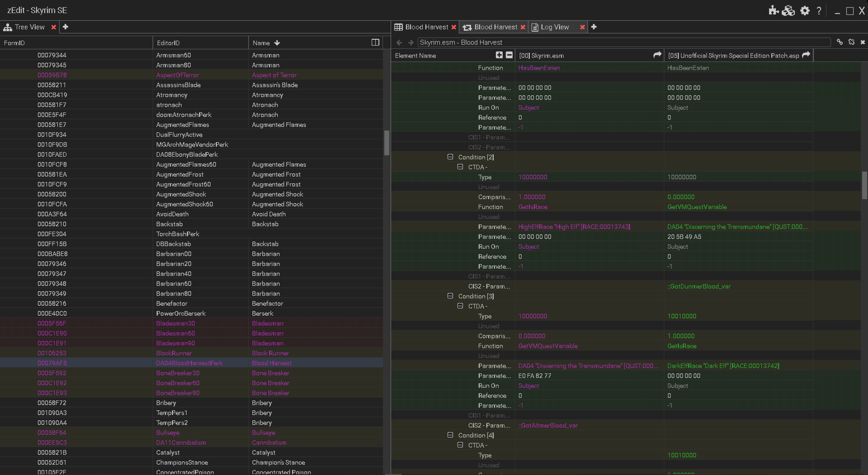Collapse the CTDA node under Condition [2]
The width and height of the screenshot is (868, 475).
[x=460, y=167]
